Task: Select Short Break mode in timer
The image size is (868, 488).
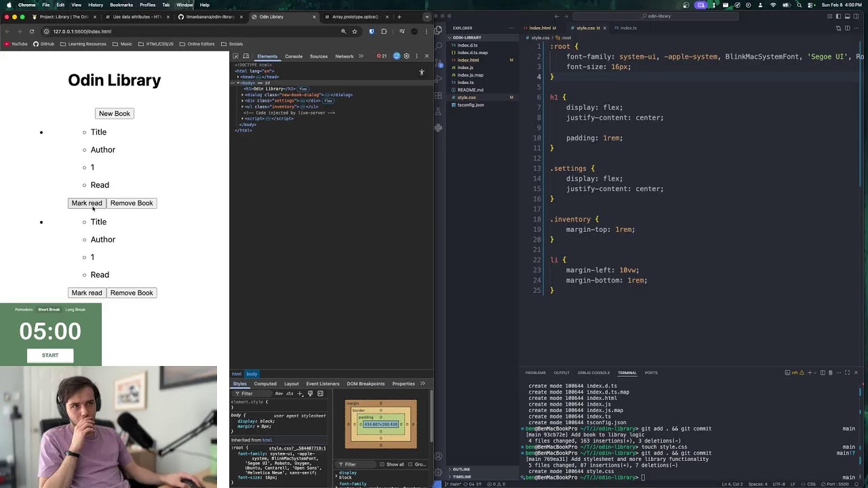Action: tap(49, 310)
